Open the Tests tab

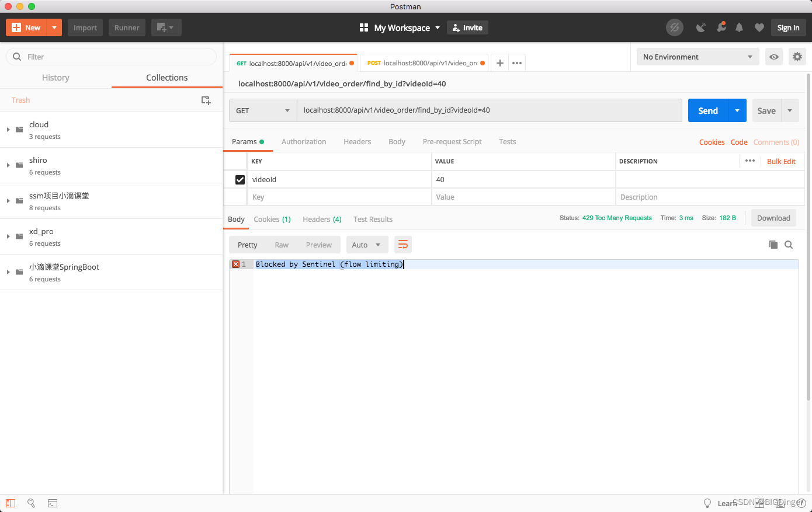click(507, 142)
